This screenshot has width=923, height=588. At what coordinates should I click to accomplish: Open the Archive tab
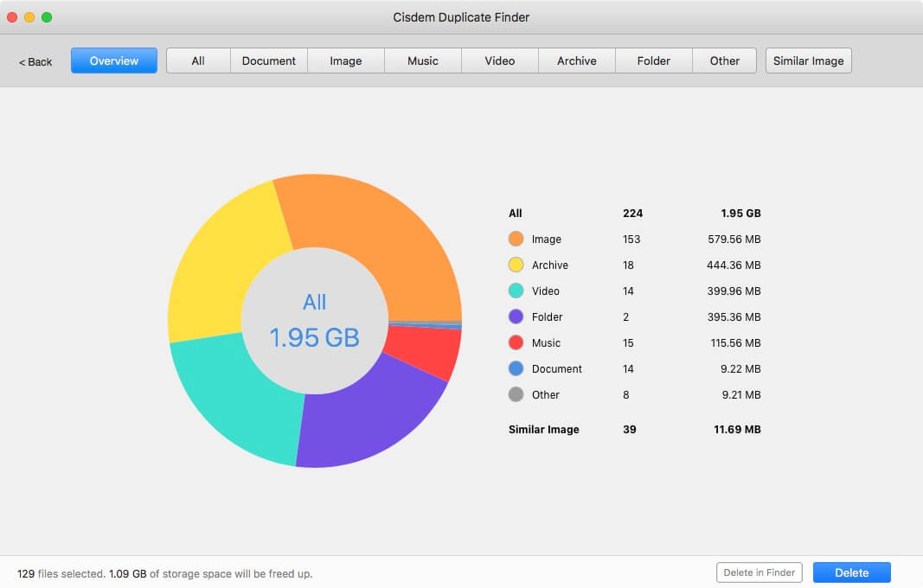(x=577, y=61)
